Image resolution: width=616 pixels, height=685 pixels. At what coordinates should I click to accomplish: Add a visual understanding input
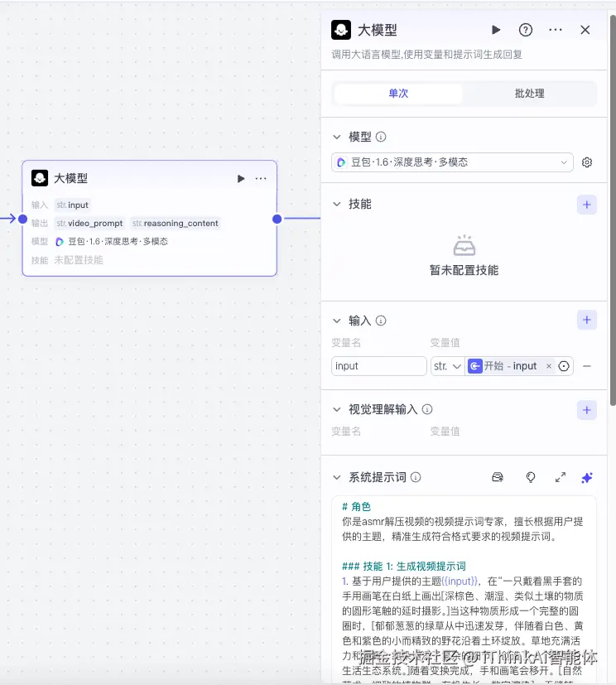(587, 410)
